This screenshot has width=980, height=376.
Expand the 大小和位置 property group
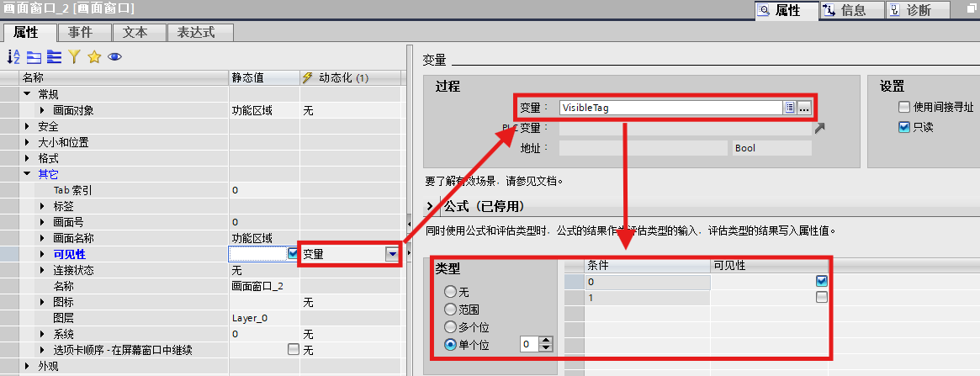(x=27, y=142)
